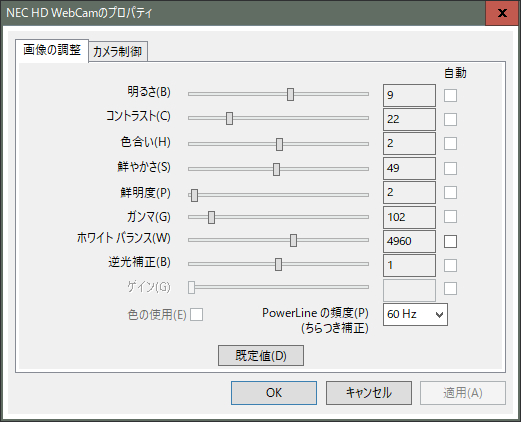521x422 pixels.
Task: Enable auto checkbox for ホワイト バランス
Action: point(450,241)
